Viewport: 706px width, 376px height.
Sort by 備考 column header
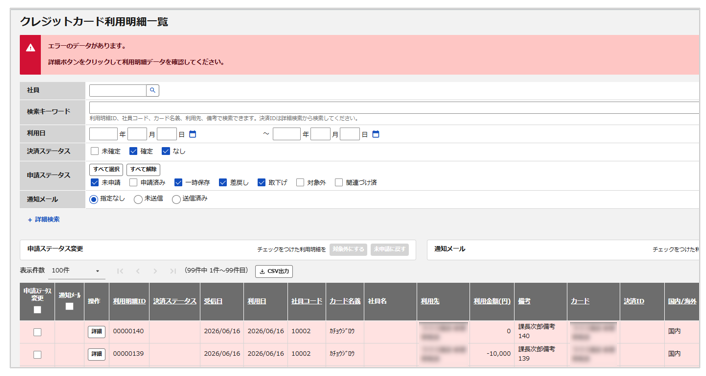coord(524,301)
